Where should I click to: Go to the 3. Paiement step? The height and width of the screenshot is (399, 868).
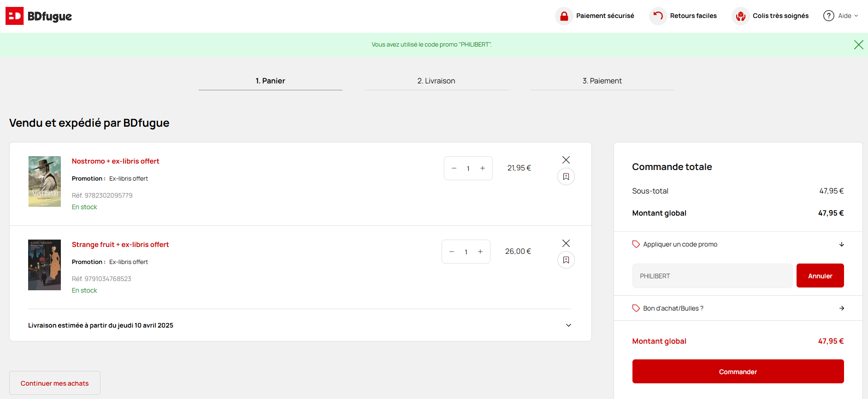602,81
